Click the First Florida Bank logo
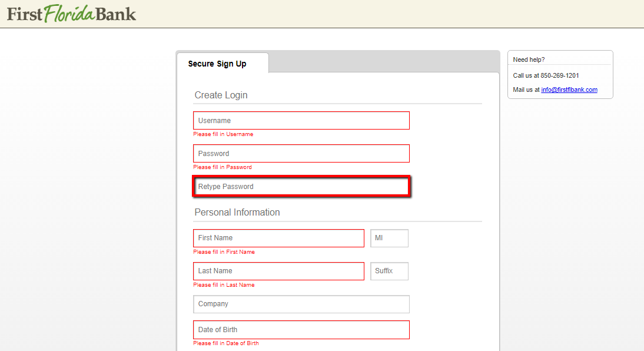The height and width of the screenshot is (351, 644). 71,13
